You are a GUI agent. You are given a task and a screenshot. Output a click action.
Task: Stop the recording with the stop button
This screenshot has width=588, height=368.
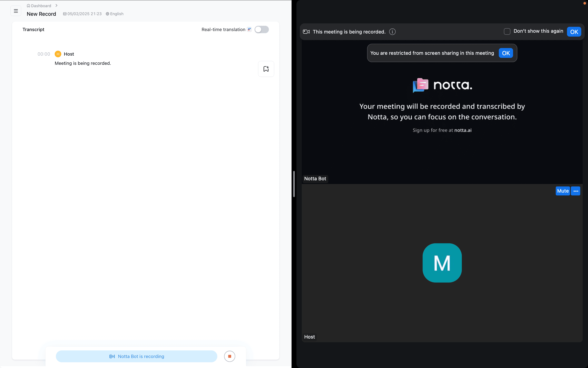coord(230,356)
